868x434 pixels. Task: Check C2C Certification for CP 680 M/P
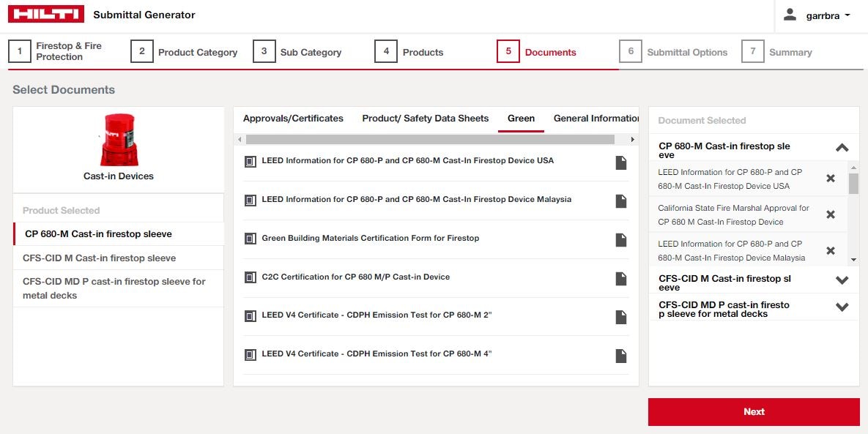251,277
